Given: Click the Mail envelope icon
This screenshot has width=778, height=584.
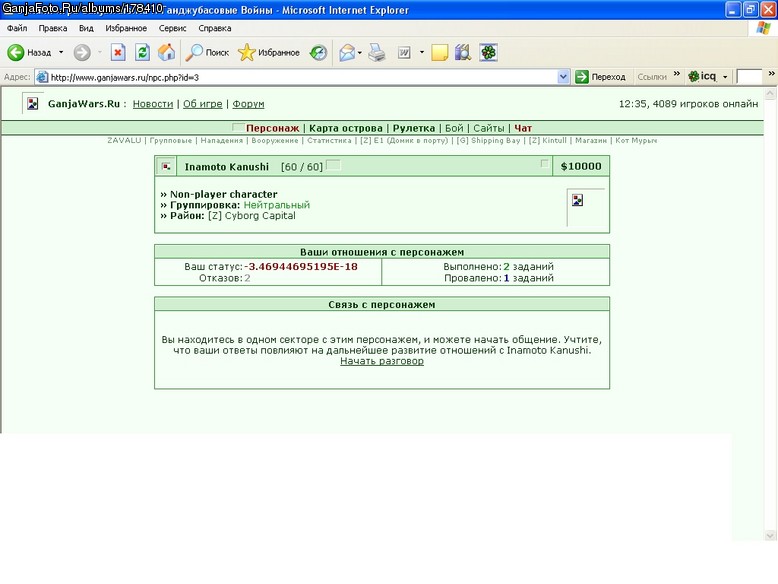Looking at the screenshot, I should click(347, 52).
